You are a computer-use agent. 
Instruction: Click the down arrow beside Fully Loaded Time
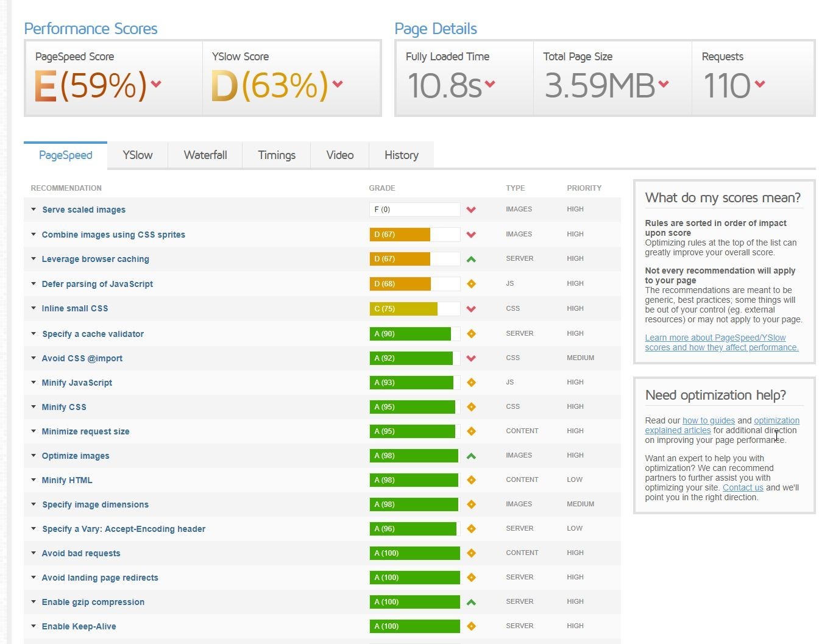click(491, 84)
